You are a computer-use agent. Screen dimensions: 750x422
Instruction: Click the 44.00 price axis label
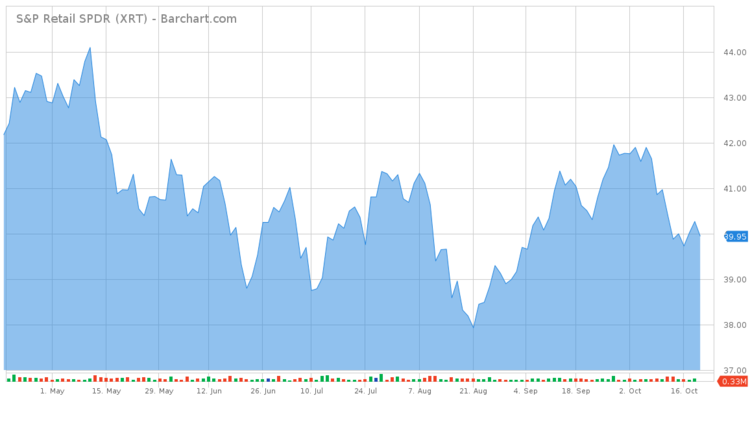coord(735,52)
